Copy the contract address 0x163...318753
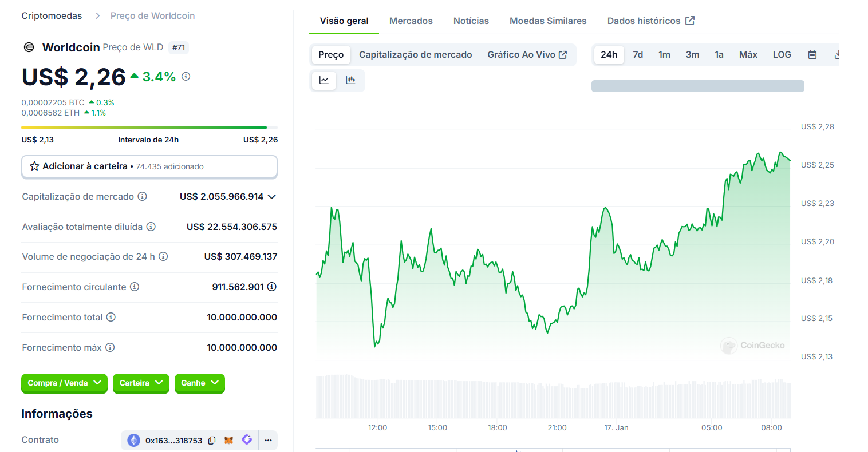 pos(212,441)
